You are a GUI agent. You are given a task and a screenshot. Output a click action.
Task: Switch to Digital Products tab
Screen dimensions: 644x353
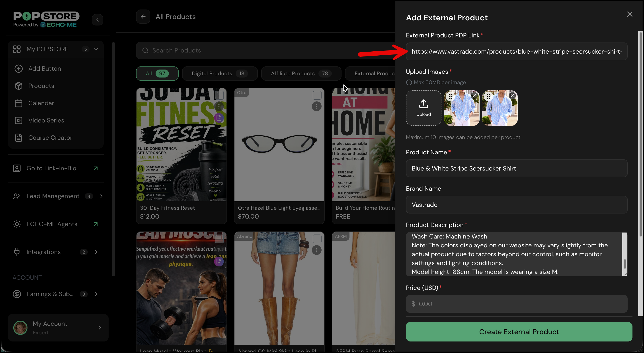(220, 74)
